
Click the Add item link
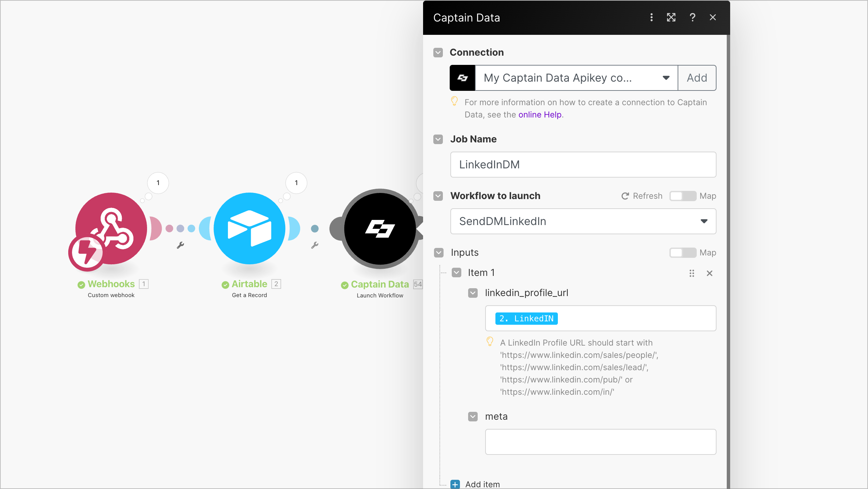482,484
